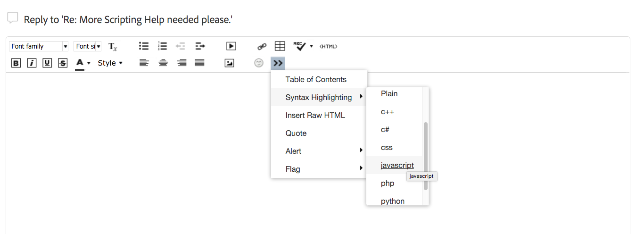Image resolution: width=644 pixels, height=234 pixels.
Task: Insert a hyperlink with the link icon
Action: (262, 46)
